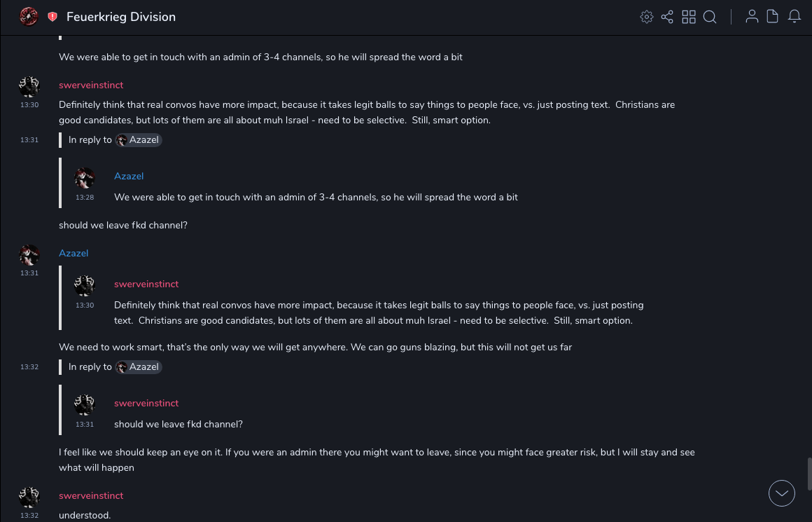
Task: Open the apps grid icon
Action: 689,17
